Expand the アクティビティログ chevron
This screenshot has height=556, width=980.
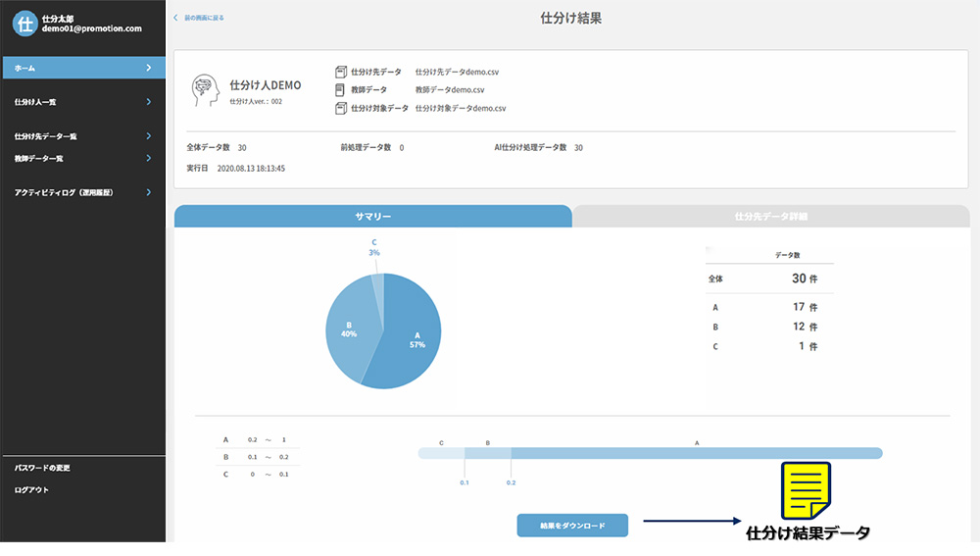click(148, 192)
